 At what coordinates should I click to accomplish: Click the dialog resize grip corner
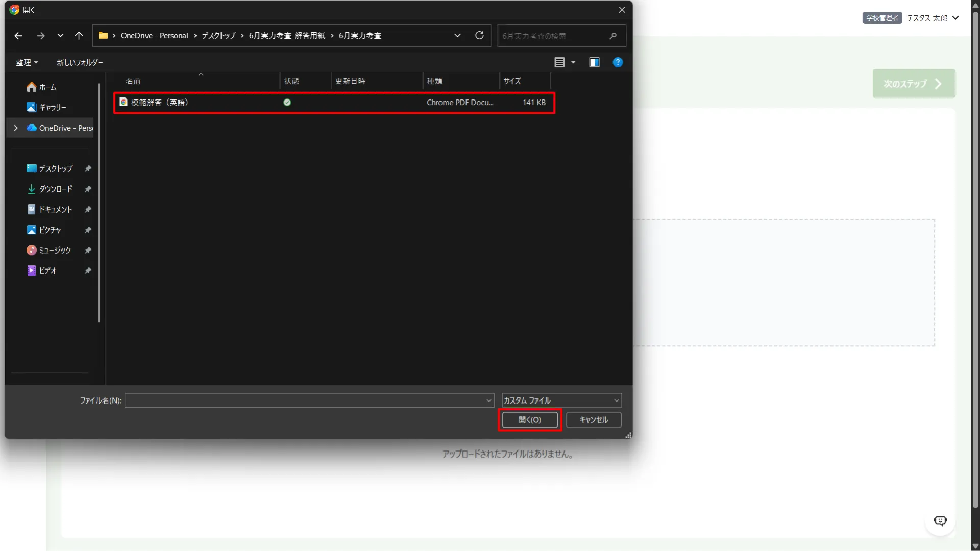(x=628, y=435)
